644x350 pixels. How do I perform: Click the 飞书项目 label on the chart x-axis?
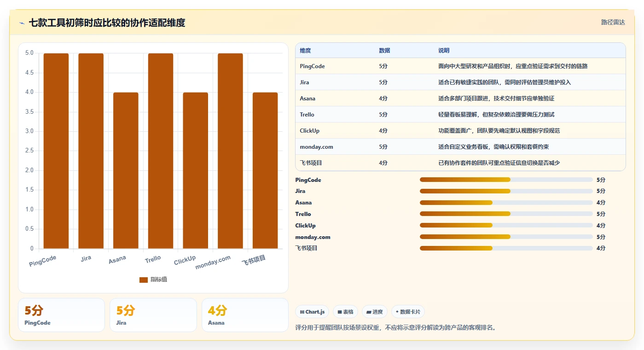tap(254, 261)
